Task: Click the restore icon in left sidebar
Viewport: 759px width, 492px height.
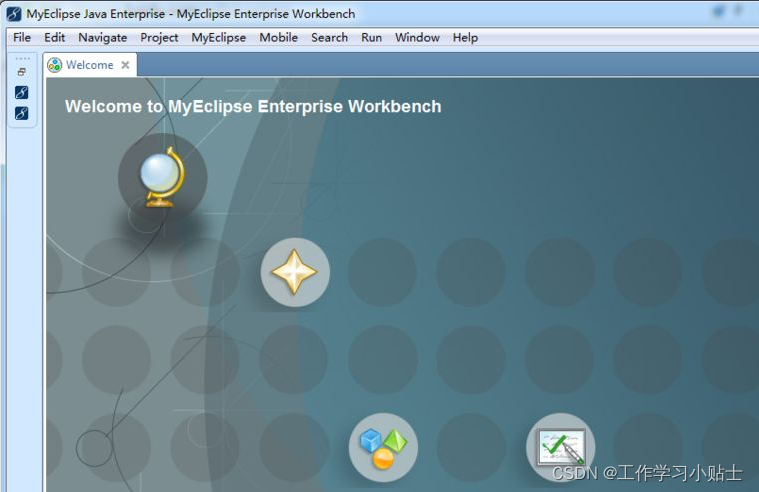Action: pos(22,72)
